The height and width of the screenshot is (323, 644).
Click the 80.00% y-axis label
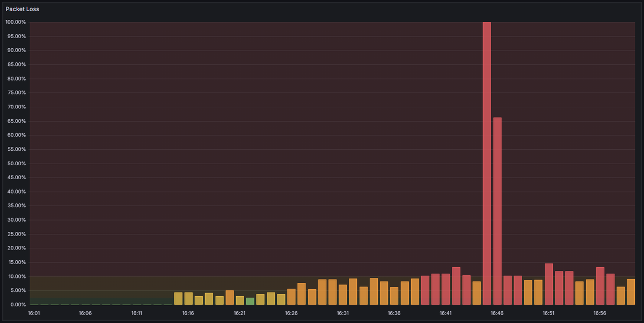coord(17,79)
